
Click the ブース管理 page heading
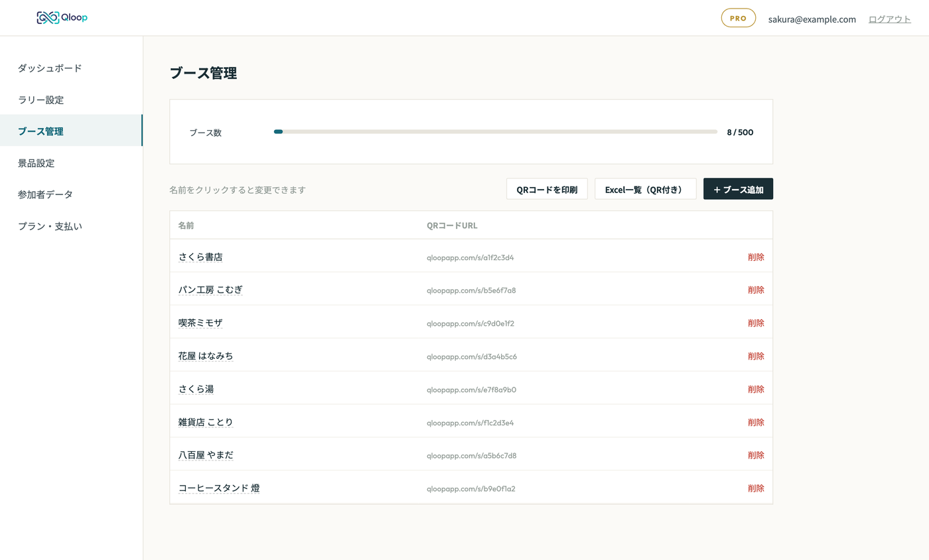(x=203, y=74)
